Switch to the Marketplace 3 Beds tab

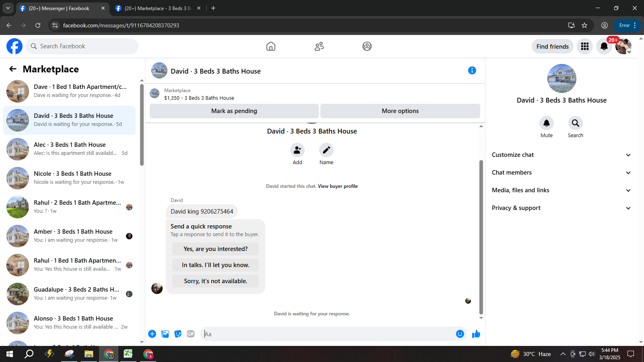pos(158,8)
